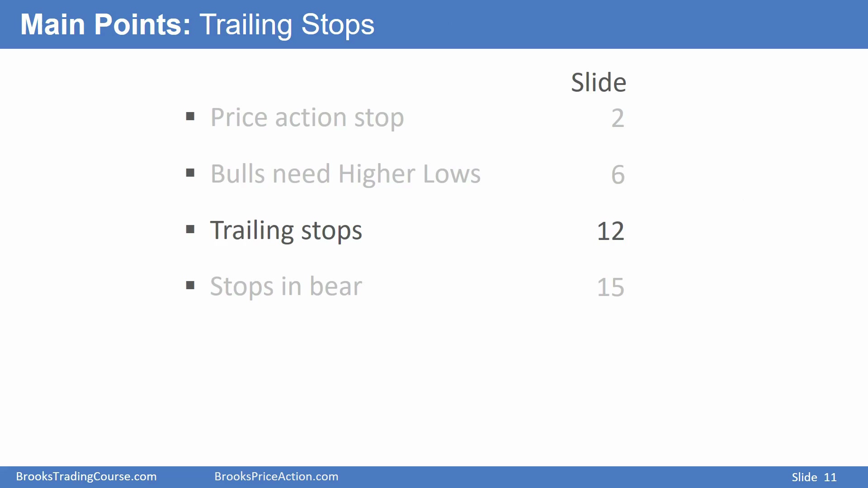This screenshot has width=868, height=488.
Task: Click the bullet beside Bulls need Higher Lows
Action: pos(190,173)
